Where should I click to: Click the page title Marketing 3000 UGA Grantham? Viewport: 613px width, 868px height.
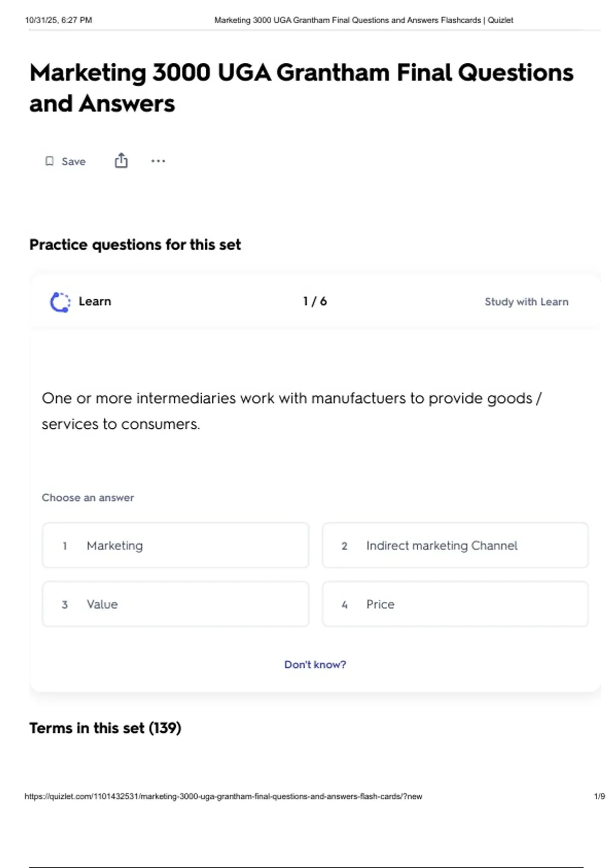click(x=301, y=88)
